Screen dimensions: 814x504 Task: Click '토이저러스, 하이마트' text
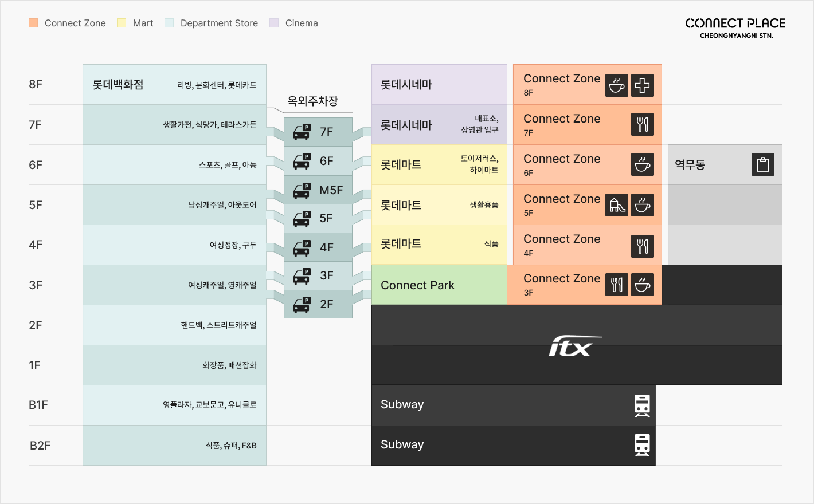(480, 164)
